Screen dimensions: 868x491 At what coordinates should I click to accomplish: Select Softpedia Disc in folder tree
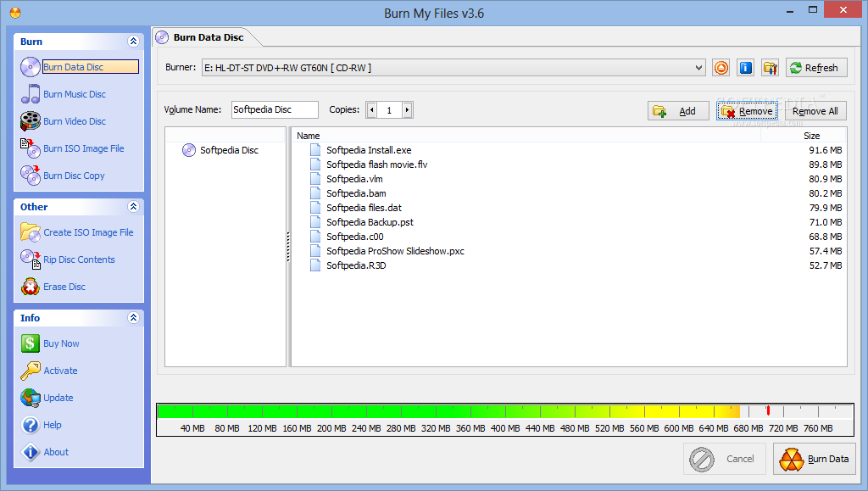tap(229, 150)
